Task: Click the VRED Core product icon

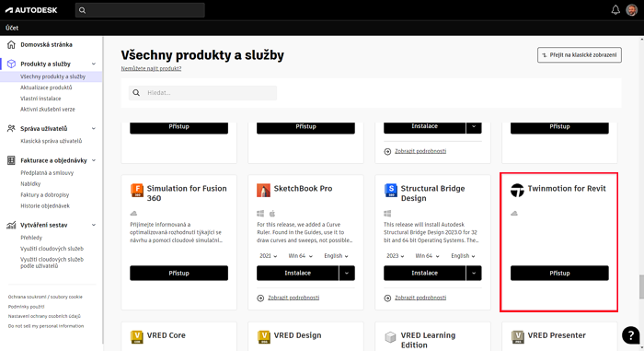Action: (x=137, y=337)
